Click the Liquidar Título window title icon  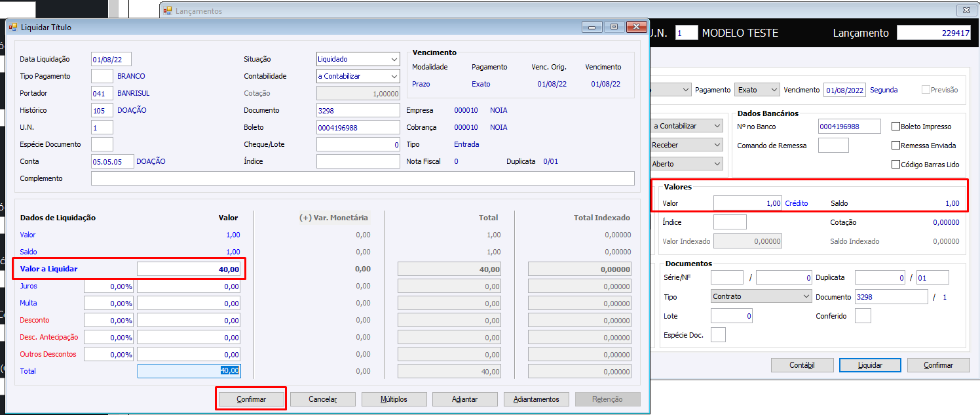tap(12, 28)
